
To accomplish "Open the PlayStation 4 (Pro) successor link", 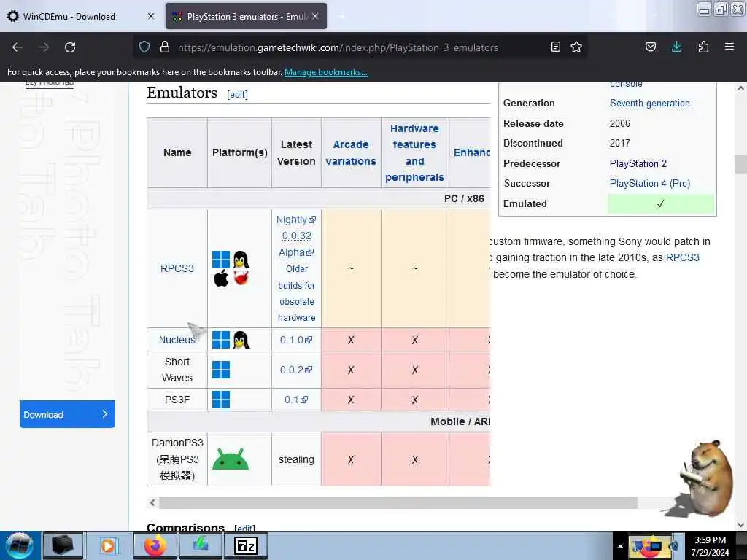I will click(650, 183).
